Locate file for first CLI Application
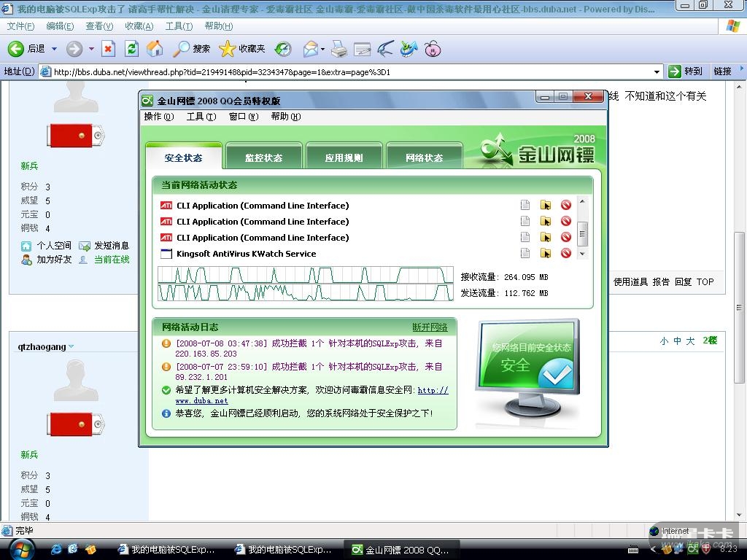 coord(546,205)
